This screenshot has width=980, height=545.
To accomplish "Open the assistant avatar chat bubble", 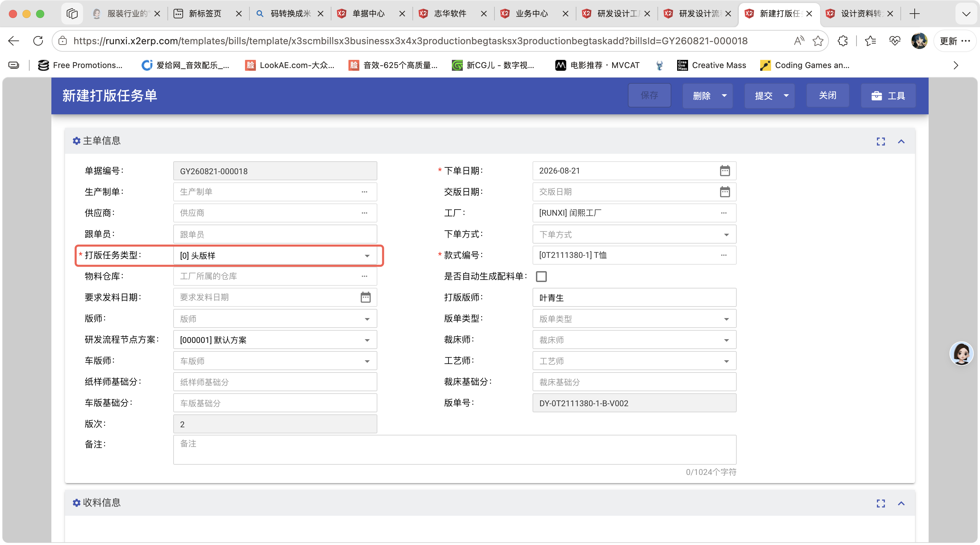I will pos(961,353).
